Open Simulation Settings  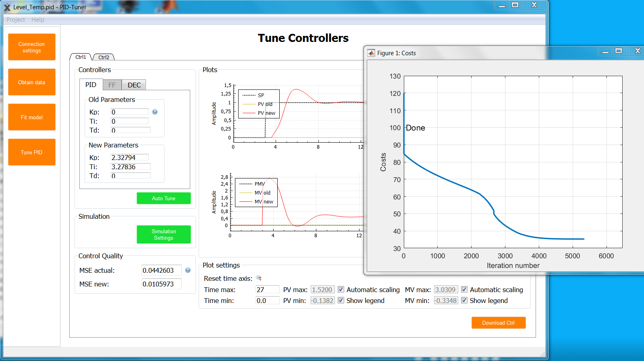164,234
